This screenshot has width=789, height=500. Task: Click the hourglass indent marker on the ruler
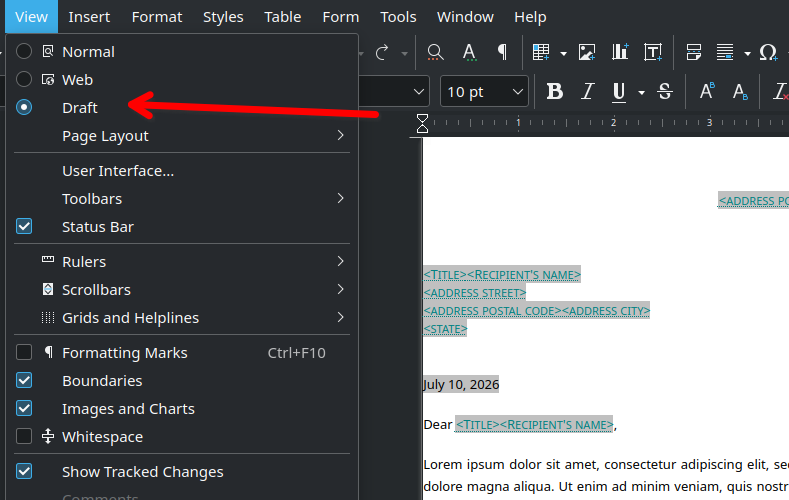point(422,123)
